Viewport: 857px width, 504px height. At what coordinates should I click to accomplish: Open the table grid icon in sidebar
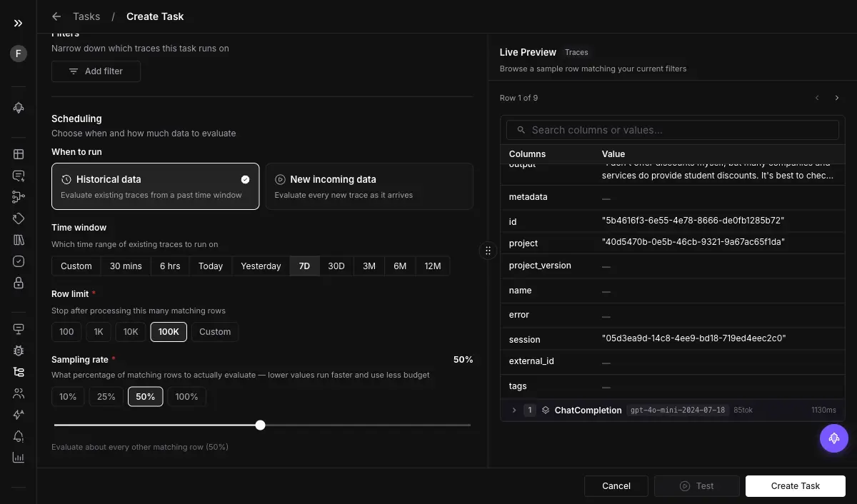[x=19, y=154]
